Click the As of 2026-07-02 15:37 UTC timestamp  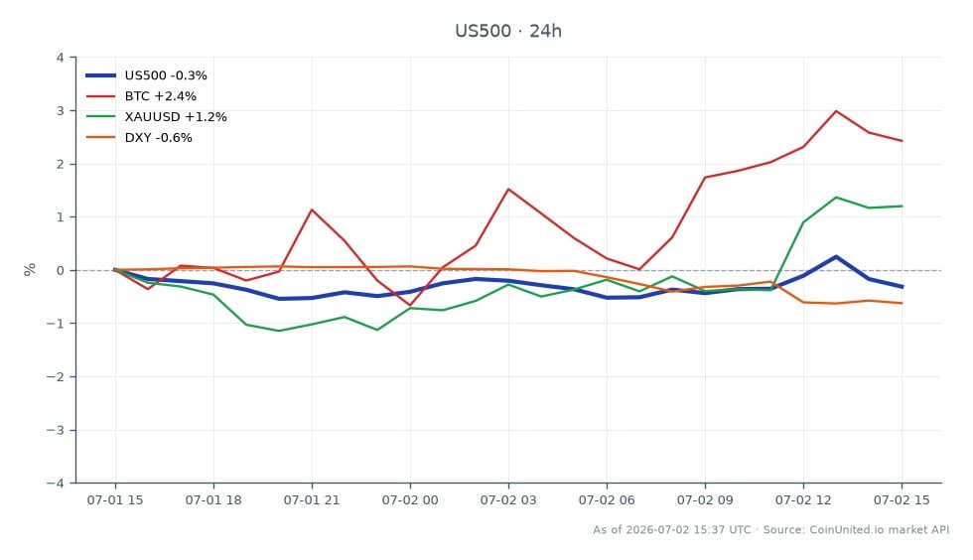coord(672,530)
